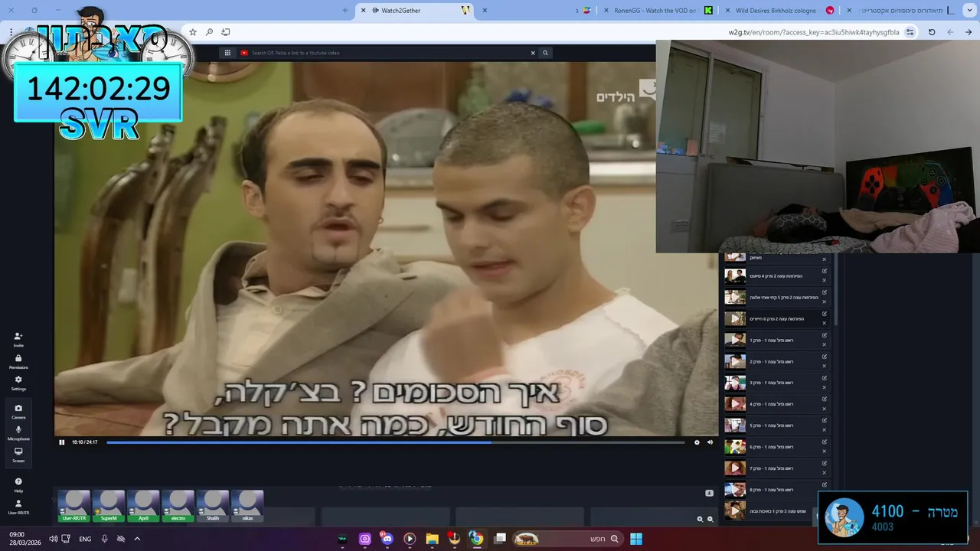Edit playlist item הפיג'מות עונה 2 פרק 6

825,314
